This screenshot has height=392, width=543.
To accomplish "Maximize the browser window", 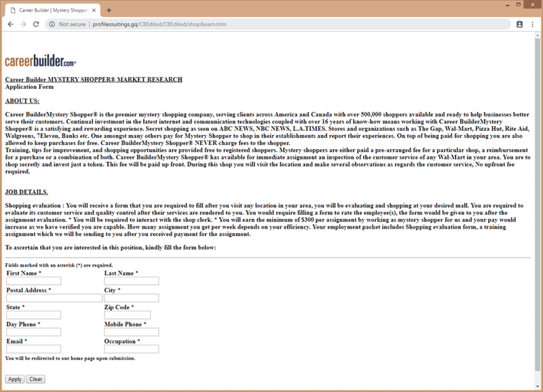I will (519, 5).
